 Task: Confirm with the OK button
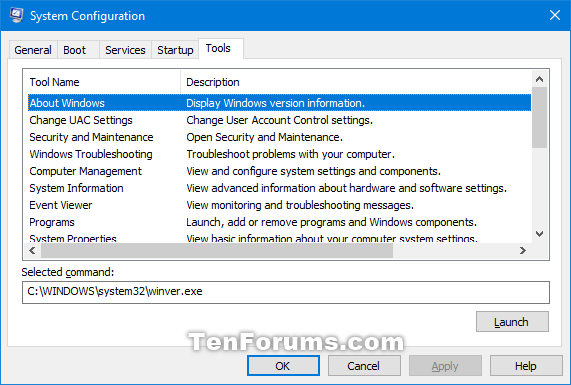[283, 366]
